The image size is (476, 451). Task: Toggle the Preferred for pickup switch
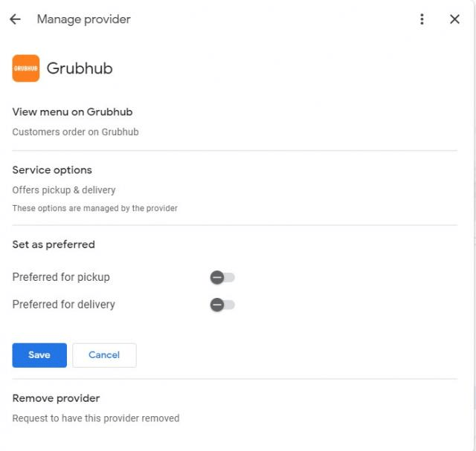(222, 277)
